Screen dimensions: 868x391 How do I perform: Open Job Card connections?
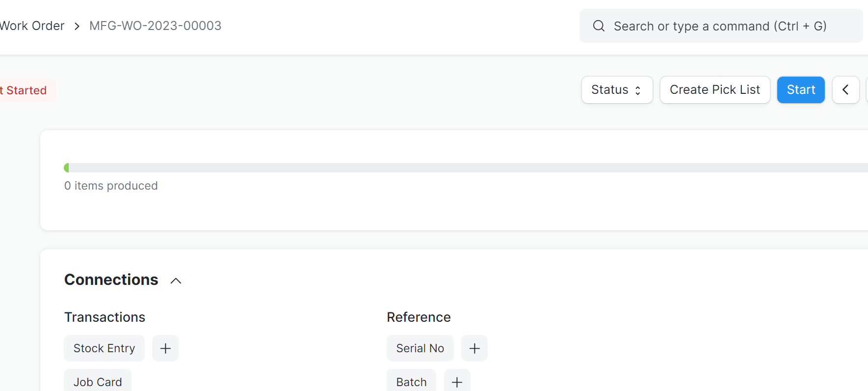click(x=98, y=382)
